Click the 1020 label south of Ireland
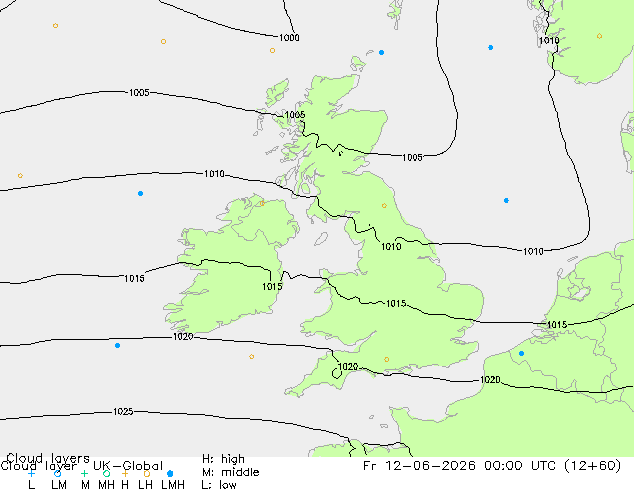634x490 pixels. (x=183, y=336)
